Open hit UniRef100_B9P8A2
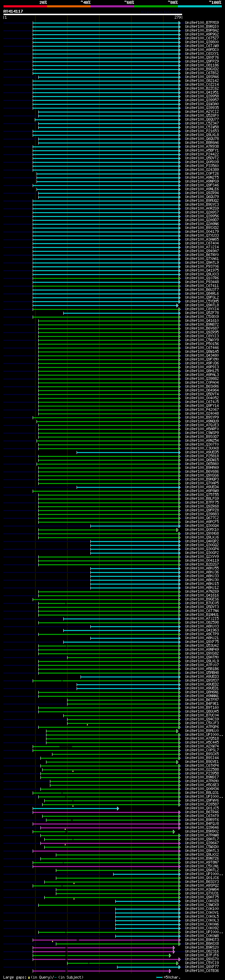The height and width of the screenshot is (980, 225). (x=202, y=31)
